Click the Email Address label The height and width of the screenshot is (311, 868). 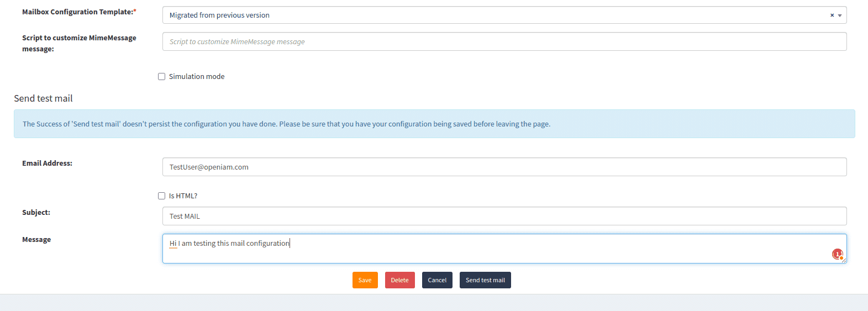(47, 164)
